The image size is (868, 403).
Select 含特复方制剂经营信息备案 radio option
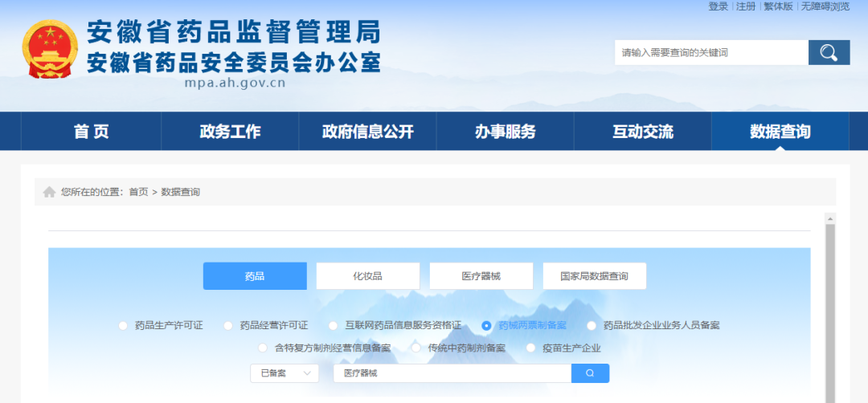click(x=263, y=348)
